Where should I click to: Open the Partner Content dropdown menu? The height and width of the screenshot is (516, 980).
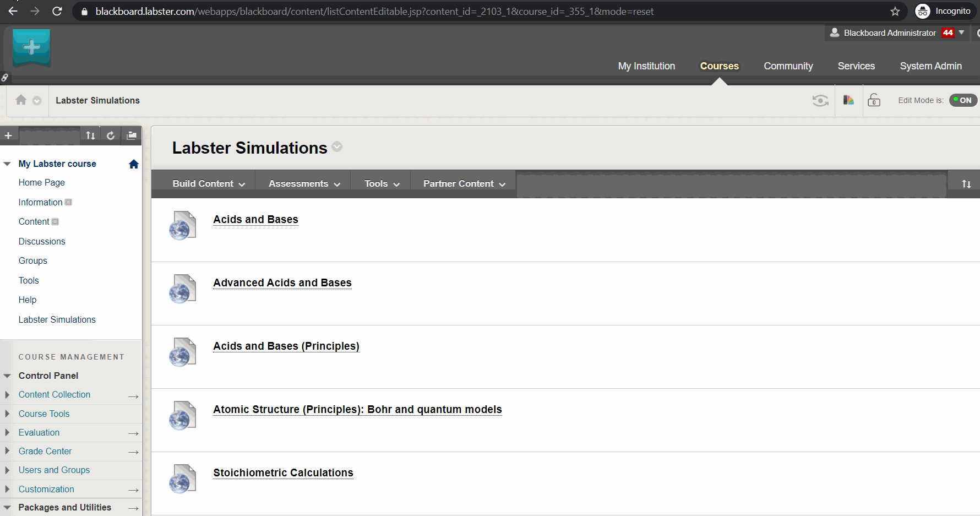tap(464, 183)
